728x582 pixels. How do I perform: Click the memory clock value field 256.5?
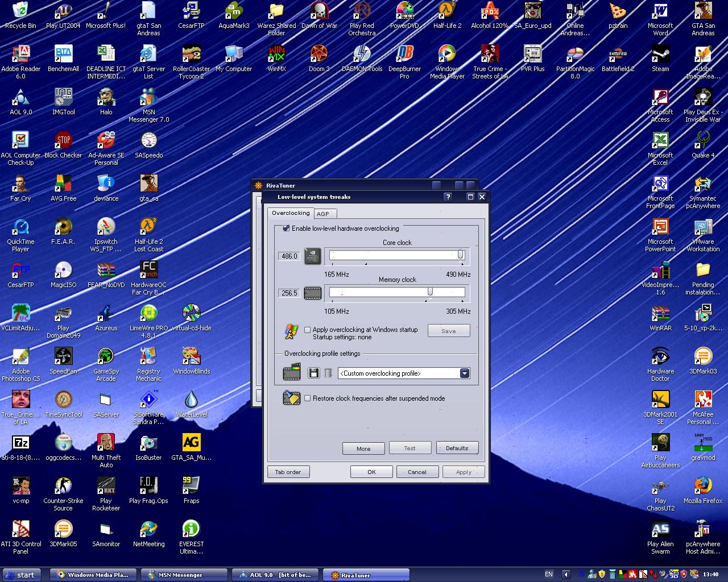coord(289,293)
